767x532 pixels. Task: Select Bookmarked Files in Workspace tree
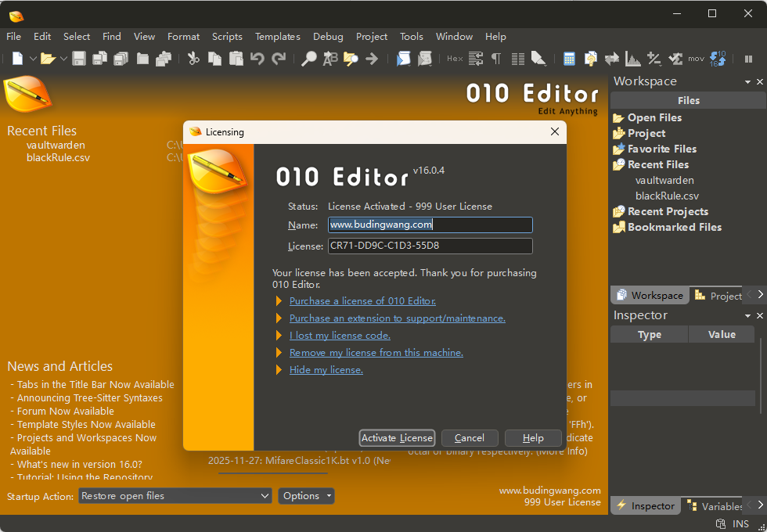point(674,228)
